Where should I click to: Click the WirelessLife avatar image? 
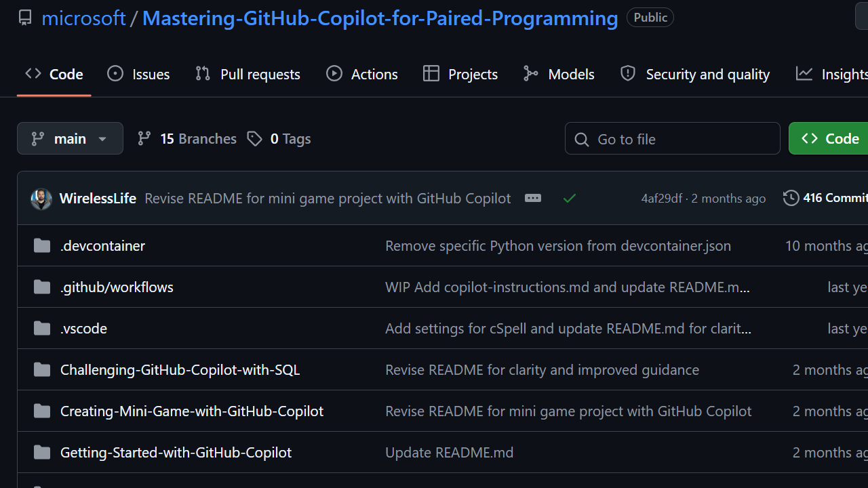[41, 199]
